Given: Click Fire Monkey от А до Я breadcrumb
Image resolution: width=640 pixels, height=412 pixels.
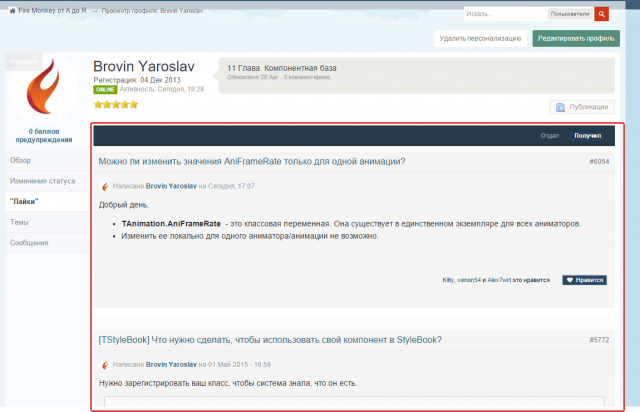Looking at the screenshot, I should tap(52, 11).
